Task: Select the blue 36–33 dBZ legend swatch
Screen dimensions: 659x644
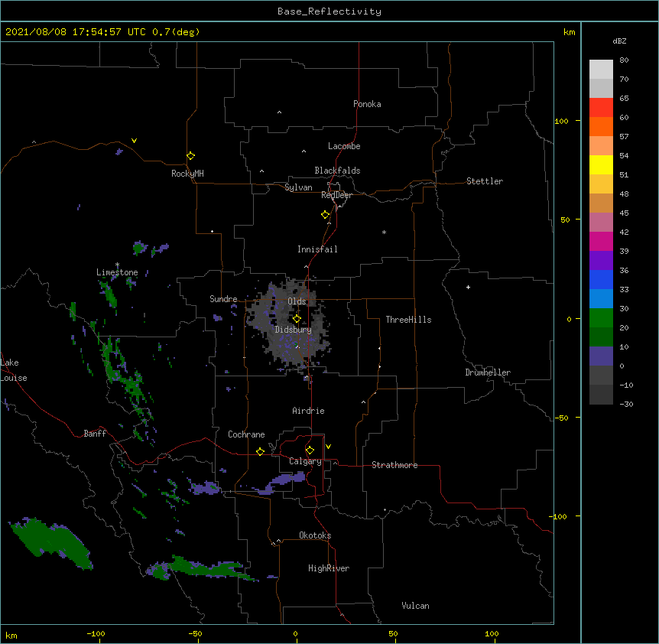Action: click(601, 279)
